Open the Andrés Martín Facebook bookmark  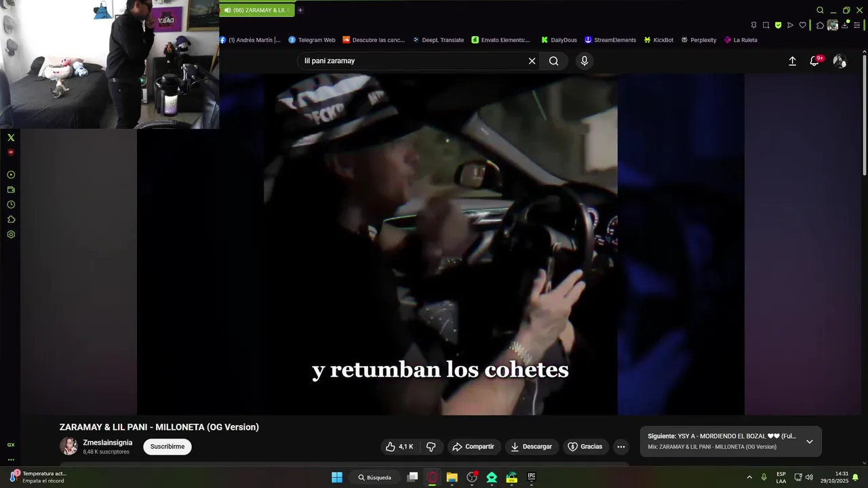click(x=250, y=40)
